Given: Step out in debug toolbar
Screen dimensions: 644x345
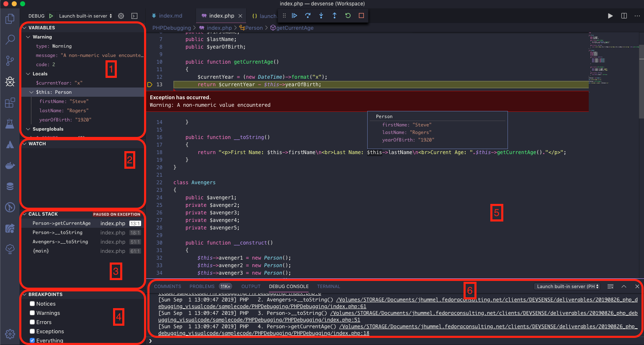Looking at the screenshot, I should coord(335,15).
